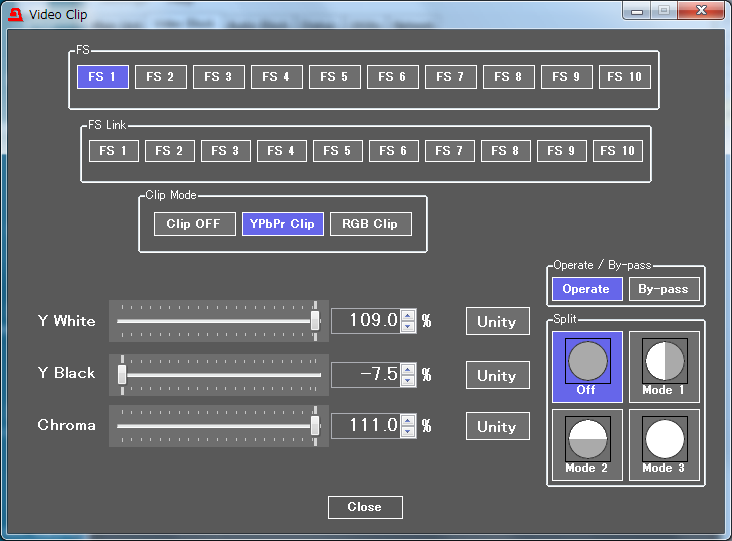Click the Y Black slider handle

point(122,374)
